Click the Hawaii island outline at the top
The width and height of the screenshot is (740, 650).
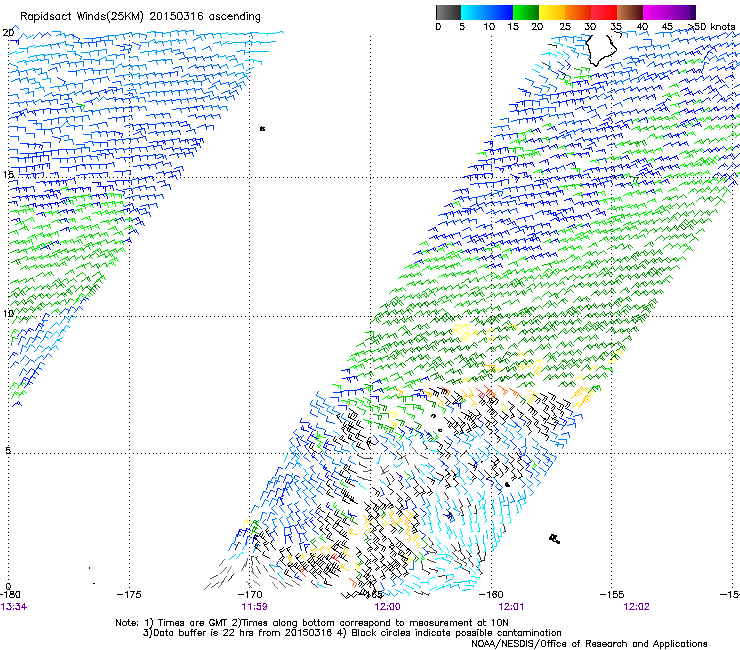click(x=601, y=49)
